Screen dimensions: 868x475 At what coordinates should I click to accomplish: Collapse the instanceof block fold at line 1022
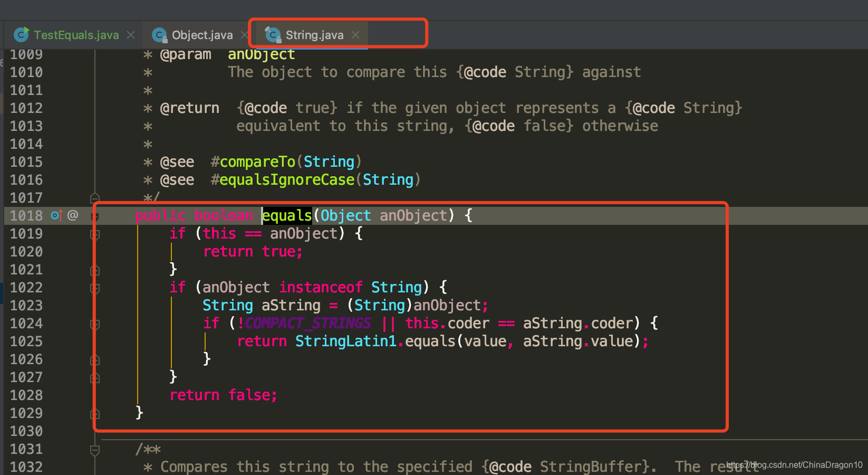(95, 288)
